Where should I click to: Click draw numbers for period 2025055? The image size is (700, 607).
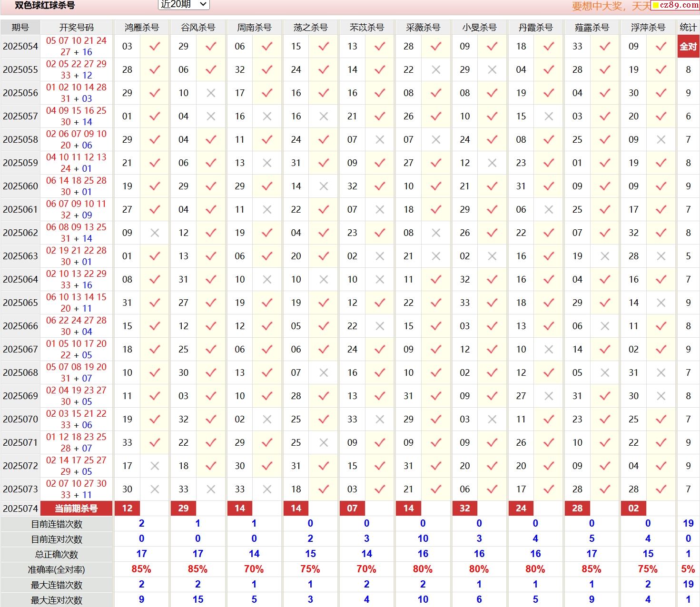76,70
